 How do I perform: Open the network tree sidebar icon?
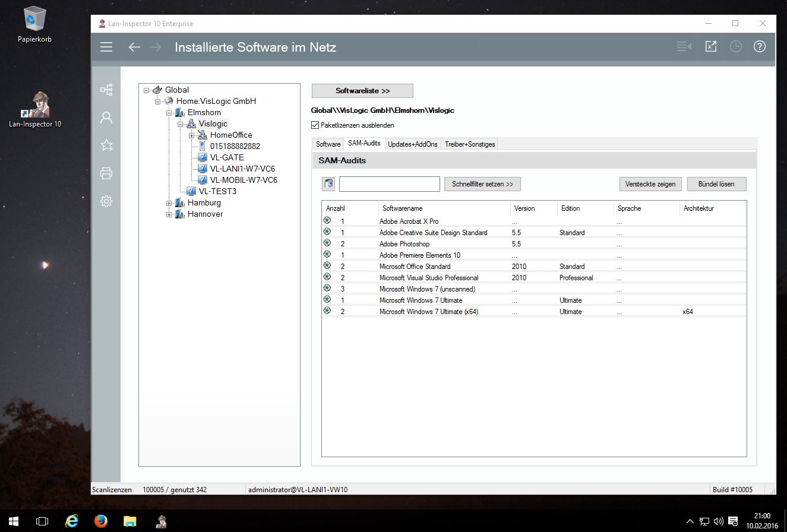(x=106, y=90)
